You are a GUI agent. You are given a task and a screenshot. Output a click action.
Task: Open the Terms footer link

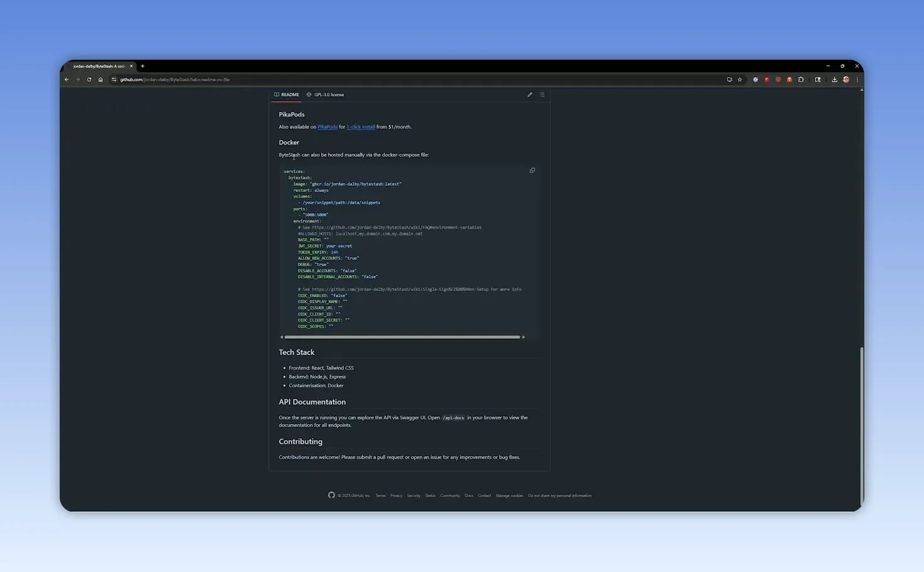pos(380,496)
